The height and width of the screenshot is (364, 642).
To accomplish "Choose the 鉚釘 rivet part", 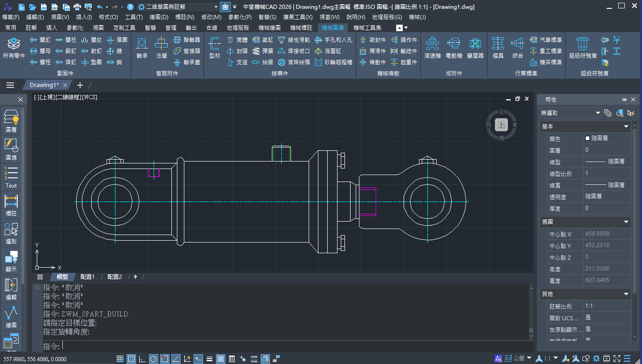I will click(66, 51).
